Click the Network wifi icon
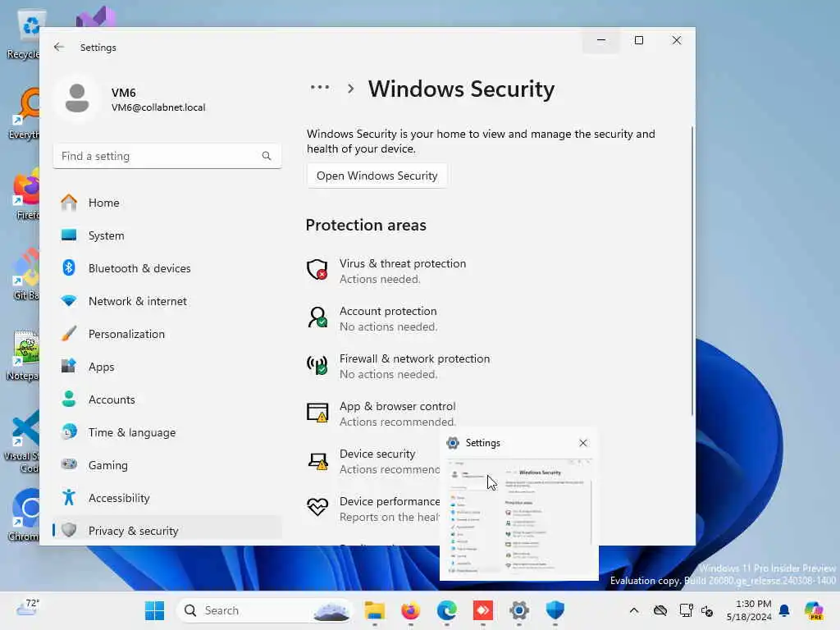The image size is (840, 630). [x=69, y=300]
